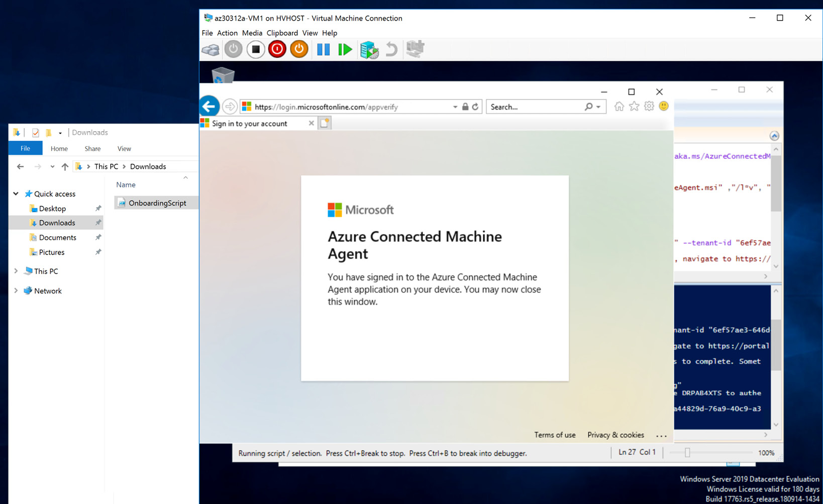Screen dimensions: 823x504
Task: Open the Help menu in VM Connection
Action: pos(330,33)
